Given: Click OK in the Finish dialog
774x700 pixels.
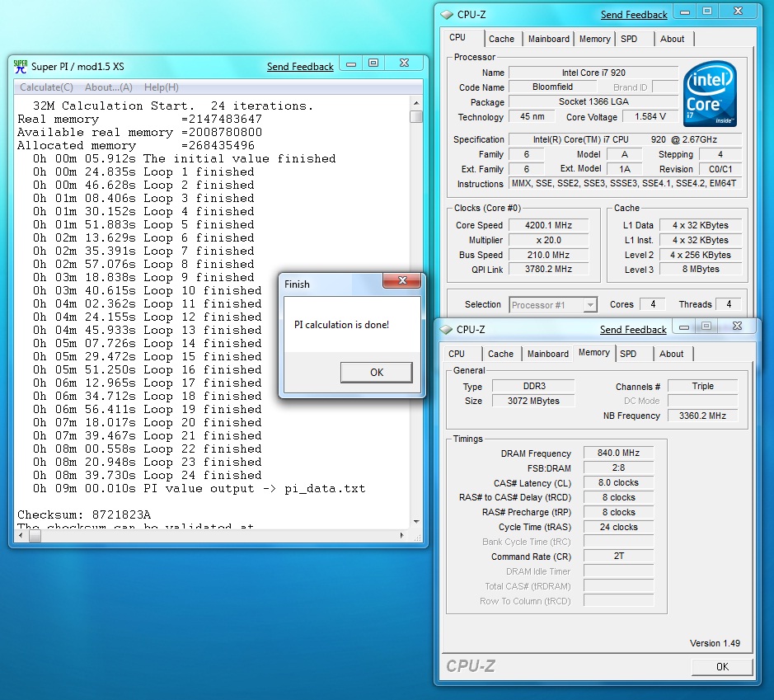Looking at the screenshot, I should click(376, 372).
